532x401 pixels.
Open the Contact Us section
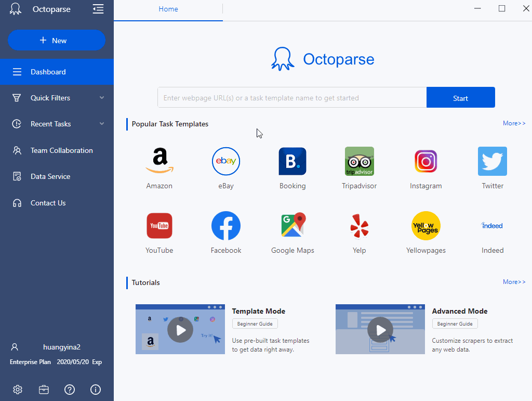pos(57,203)
